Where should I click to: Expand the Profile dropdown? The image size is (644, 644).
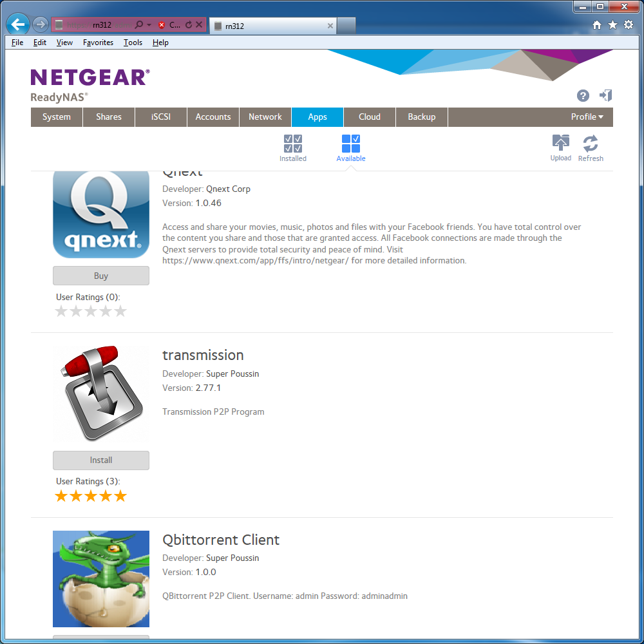click(587, 117)
